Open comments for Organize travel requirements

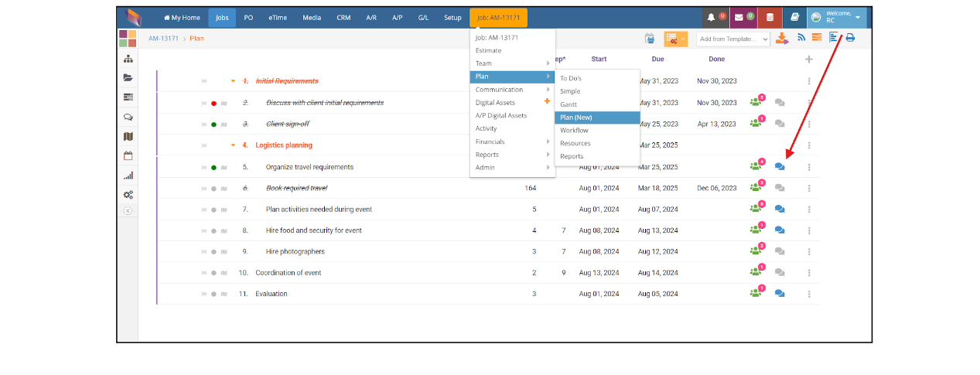(x=780, y=166)
